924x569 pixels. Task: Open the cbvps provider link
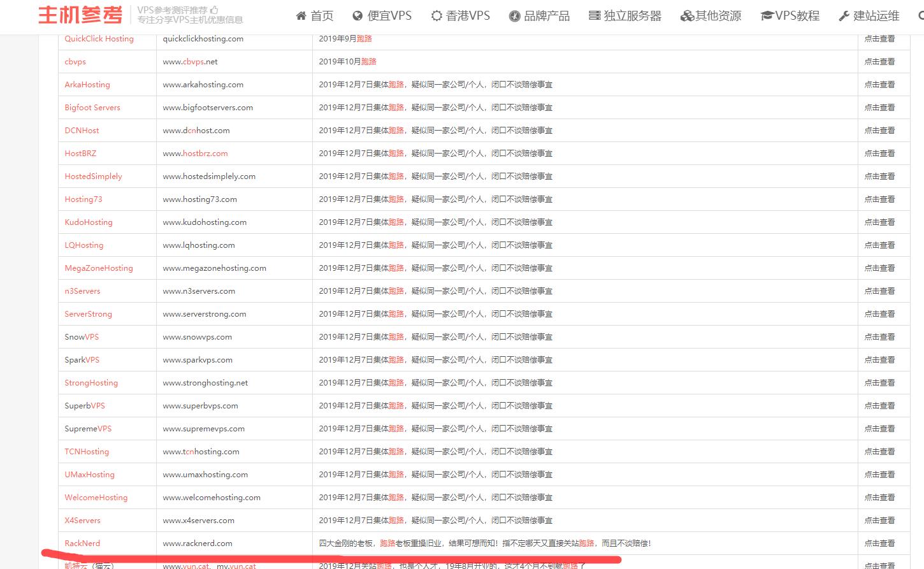pyautogui.click(x=75, y=62)
